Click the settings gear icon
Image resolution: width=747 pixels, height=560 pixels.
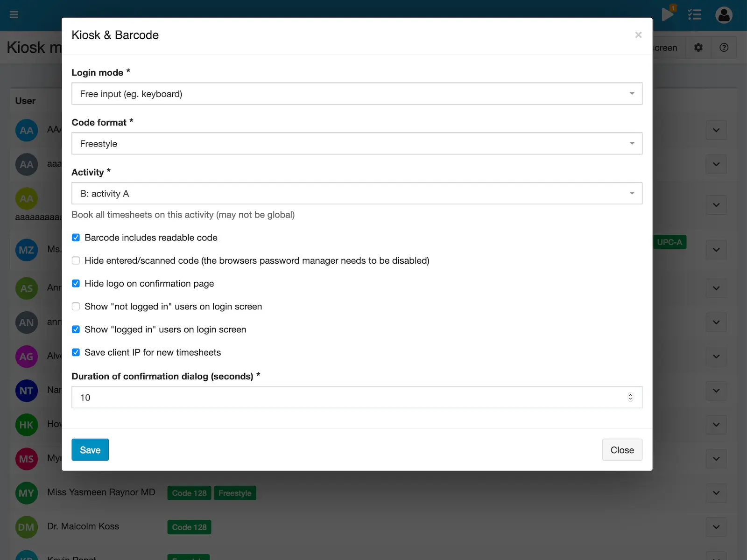(x=698, y=48)
